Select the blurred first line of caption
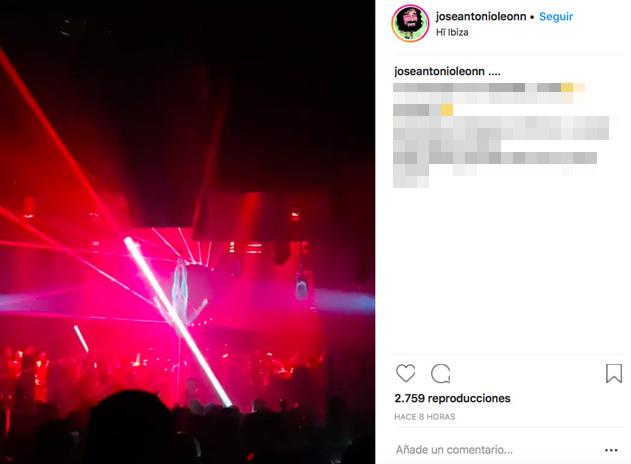The width and height of the screenshot is (631, 464). tap(489, 88)
